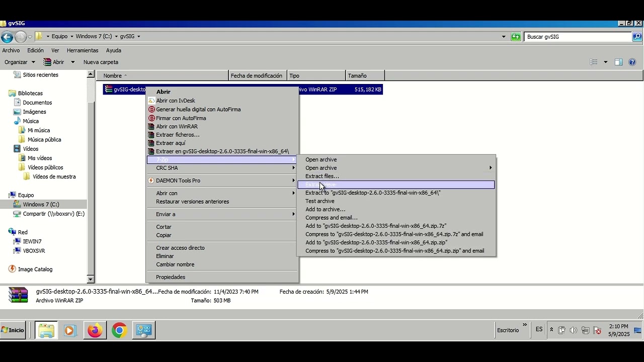
Task: Open Google Chrome from the taskbar
Action: tap(119, 330)
